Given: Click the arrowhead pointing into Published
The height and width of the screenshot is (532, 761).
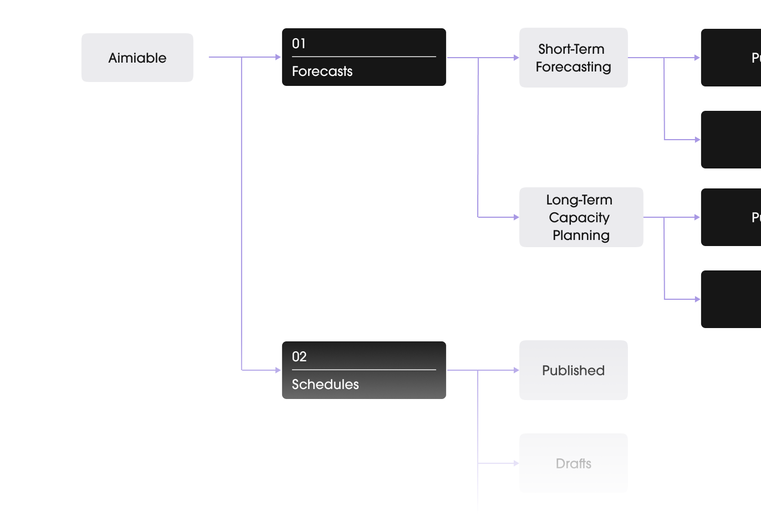Looking at the screenshot, I should 516,370.
